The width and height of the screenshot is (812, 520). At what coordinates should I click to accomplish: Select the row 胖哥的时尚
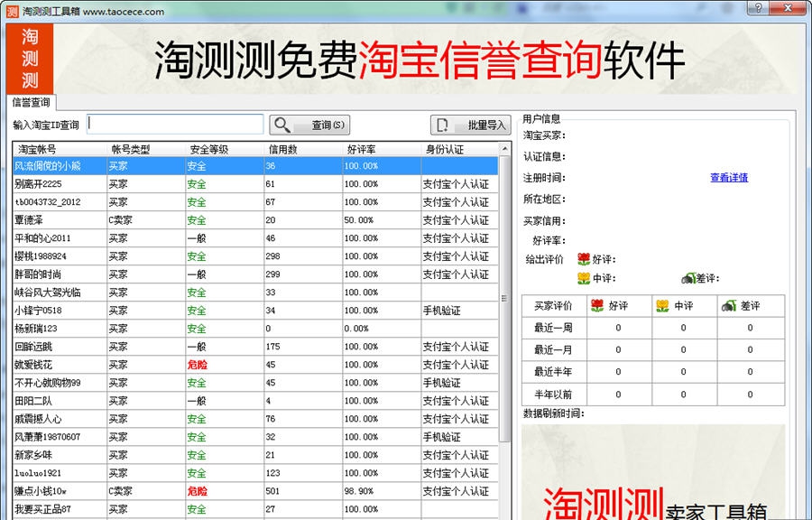[x=255, y=274]
